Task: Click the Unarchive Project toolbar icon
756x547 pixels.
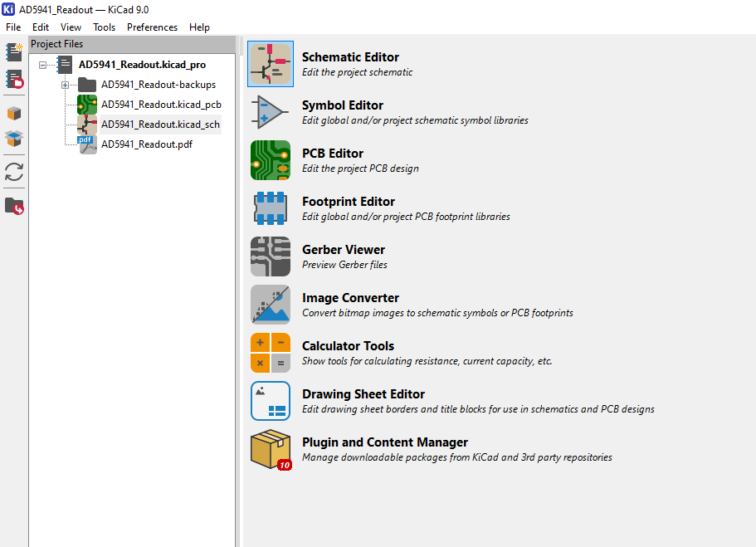Action: point(14,139)
